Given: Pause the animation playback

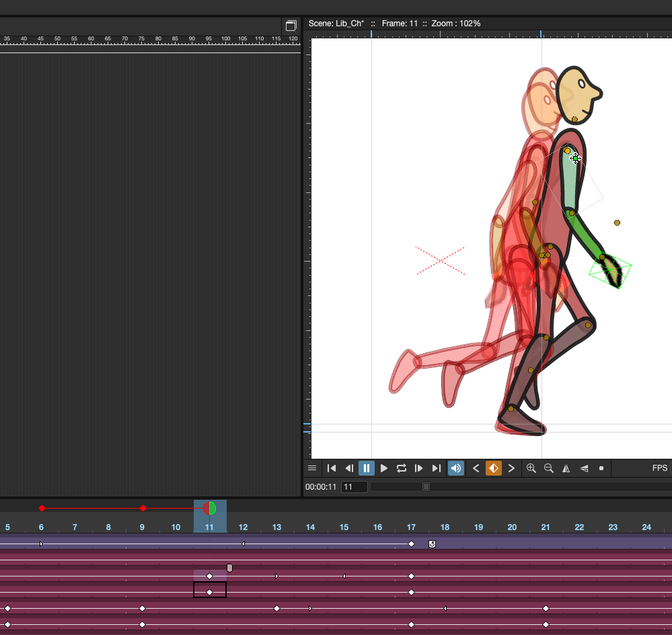Looking at the screenshot, I should pos(366,468).
